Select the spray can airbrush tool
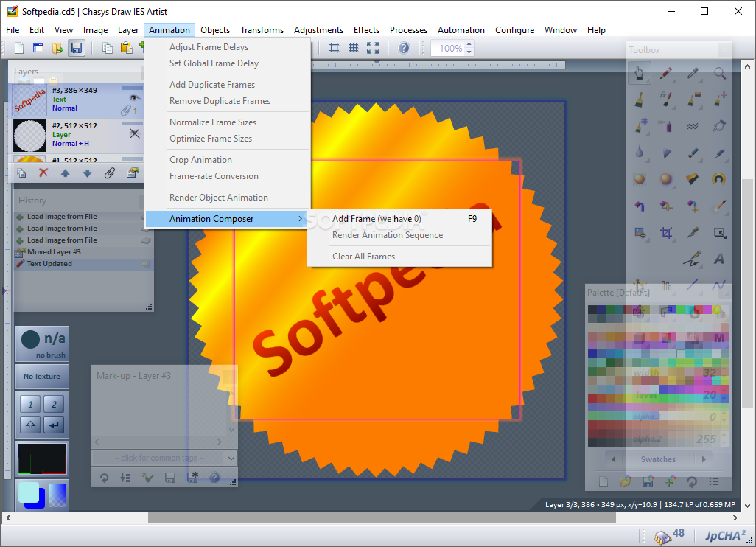Screen dimensions: 756x547 (x=666, y=126)
